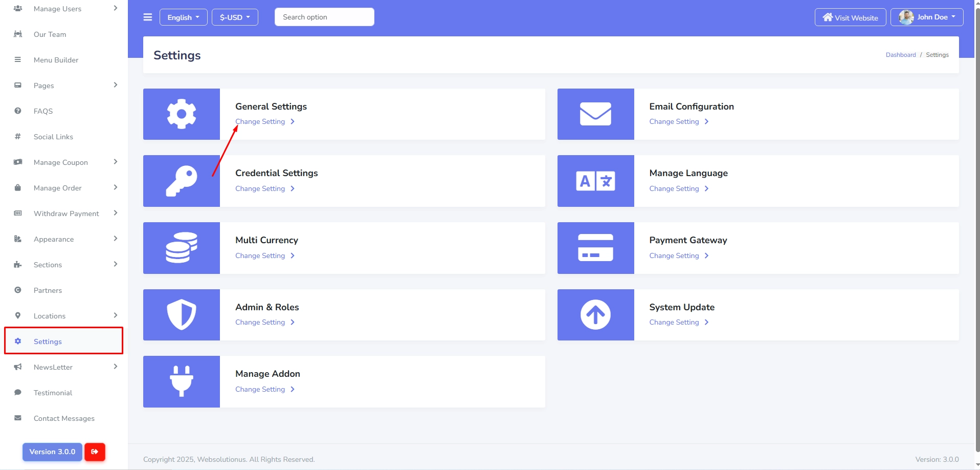Click the Visit Website button
Screen dimensions: 980x470
pos(850,17)
